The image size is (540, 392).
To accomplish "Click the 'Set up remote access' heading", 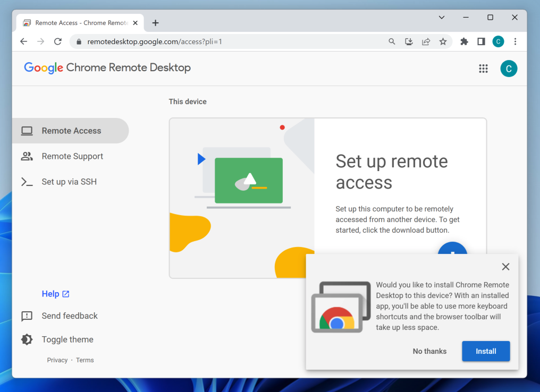I will [392, 172].
